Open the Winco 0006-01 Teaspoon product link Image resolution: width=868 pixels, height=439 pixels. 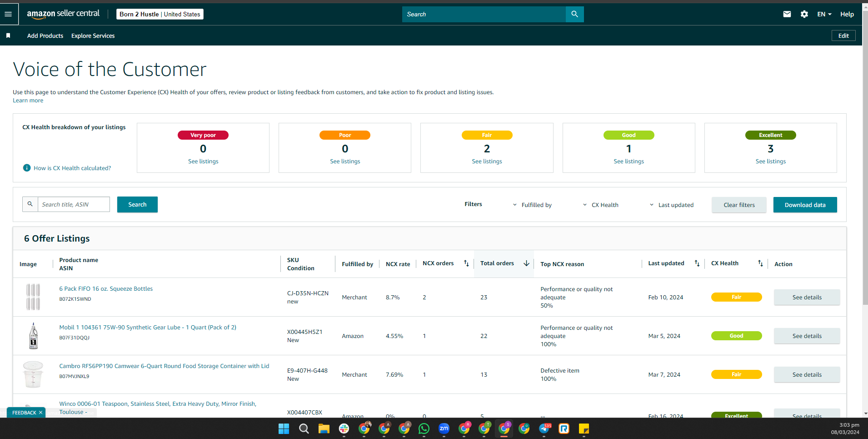pos(158,408)
